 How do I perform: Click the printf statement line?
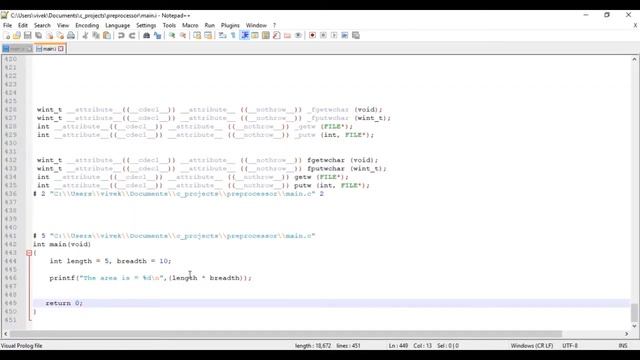[151, 278]
